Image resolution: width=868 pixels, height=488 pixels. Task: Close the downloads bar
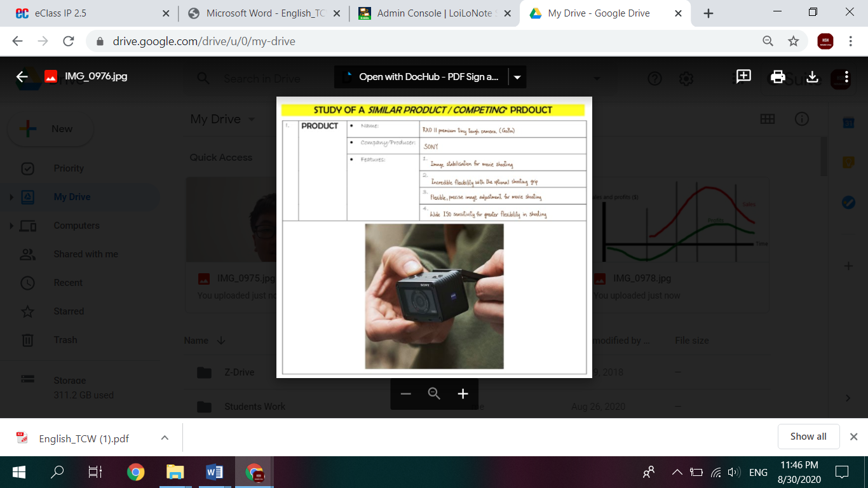[854, 437]
